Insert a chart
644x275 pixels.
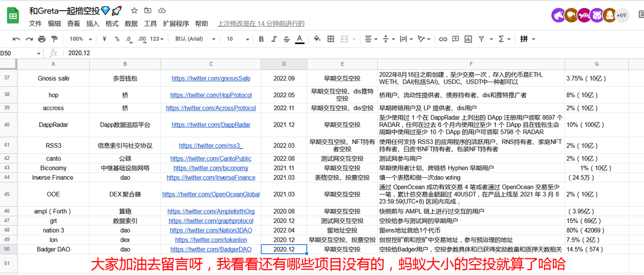point(469,39)
